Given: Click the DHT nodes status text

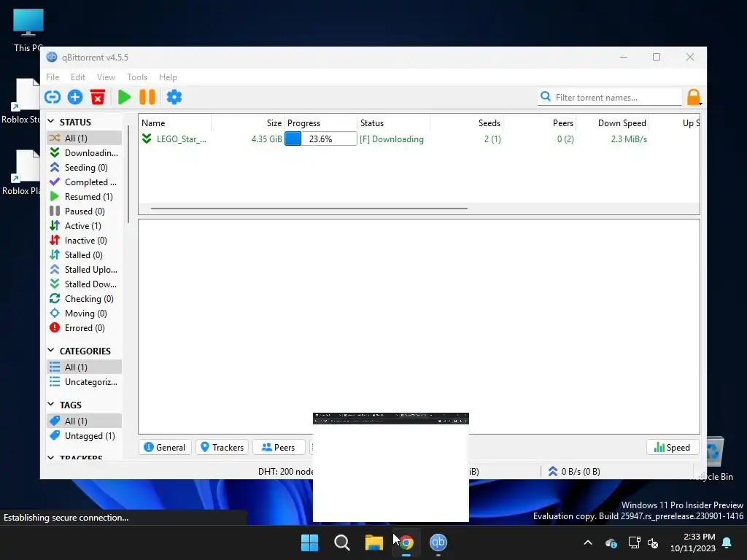Looking at the screenshot, I should tap(286, 472).
